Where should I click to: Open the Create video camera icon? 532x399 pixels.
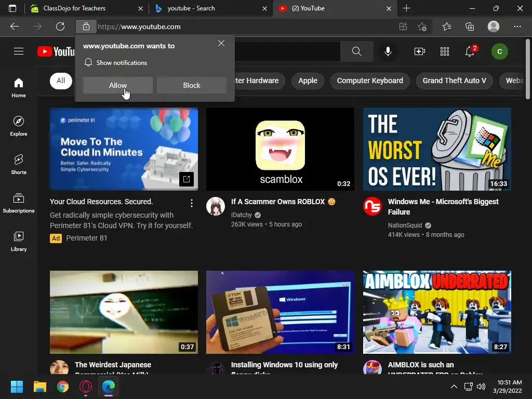pos(420,51)
